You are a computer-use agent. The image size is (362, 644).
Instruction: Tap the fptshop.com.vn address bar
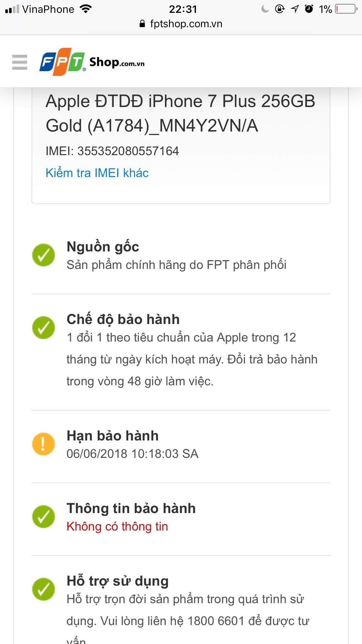coord(181,24)
